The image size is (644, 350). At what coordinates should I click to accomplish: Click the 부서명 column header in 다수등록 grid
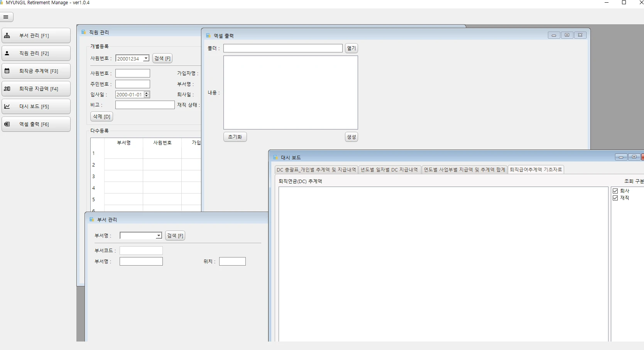point(124,143)
